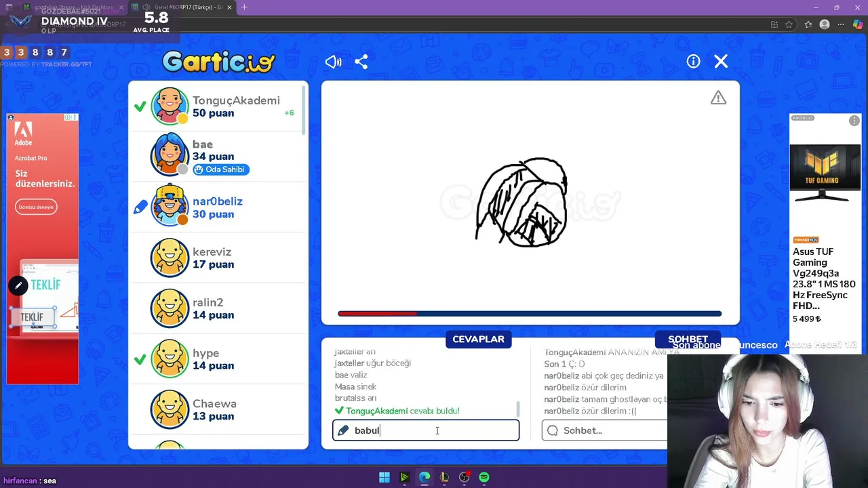Open the browser profile avatar icon
Viewport: 868px width, 488px height.
[825, 24]
